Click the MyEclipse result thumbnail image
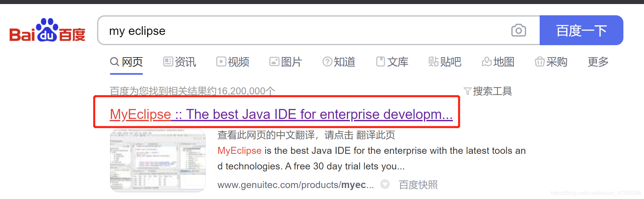The height and width of the screenshot is (199, 644). click(x=158, y=160)
